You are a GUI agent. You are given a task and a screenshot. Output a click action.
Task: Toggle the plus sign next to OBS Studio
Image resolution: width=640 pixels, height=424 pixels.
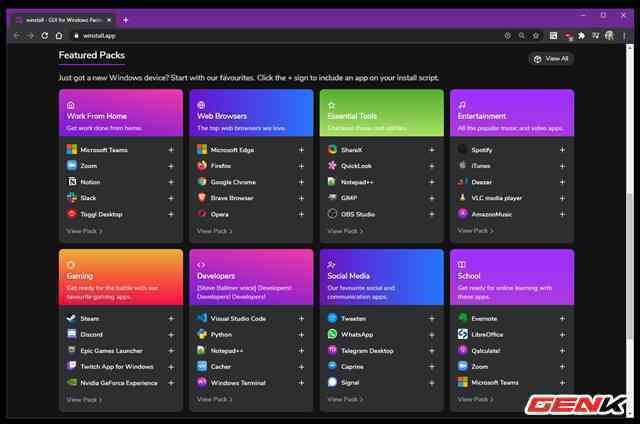[432, 214]
